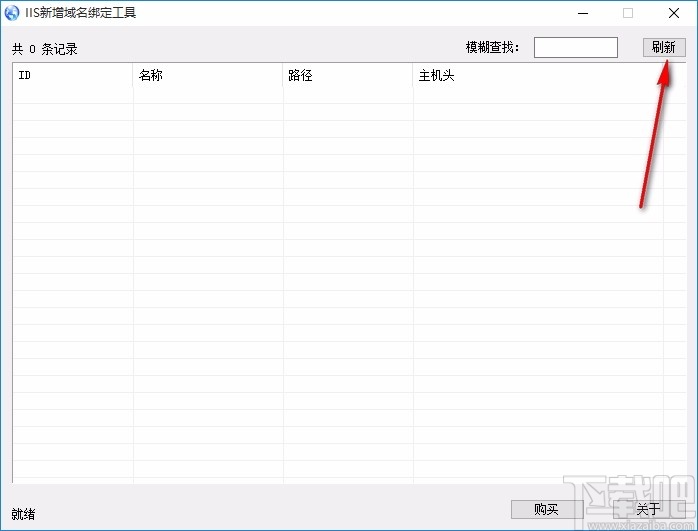Select the 就绪 status bar text
Screen dimensions: 698x531
pos(23,514)
